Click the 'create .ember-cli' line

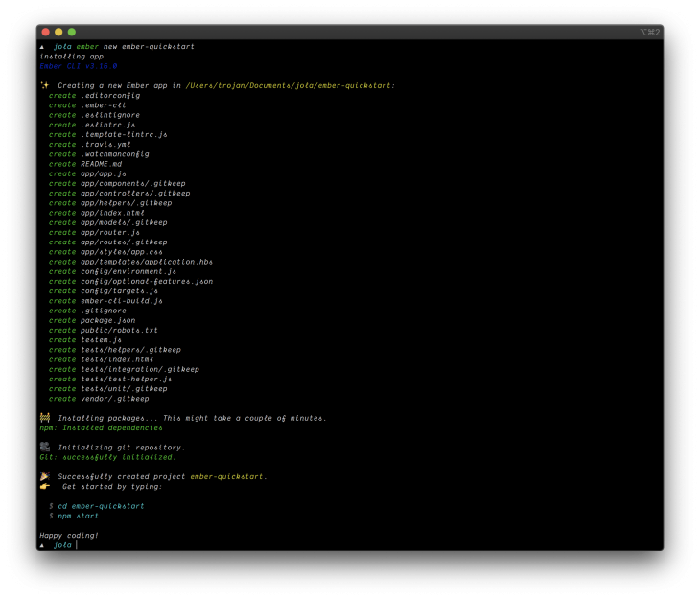click(x=87, y=105)
